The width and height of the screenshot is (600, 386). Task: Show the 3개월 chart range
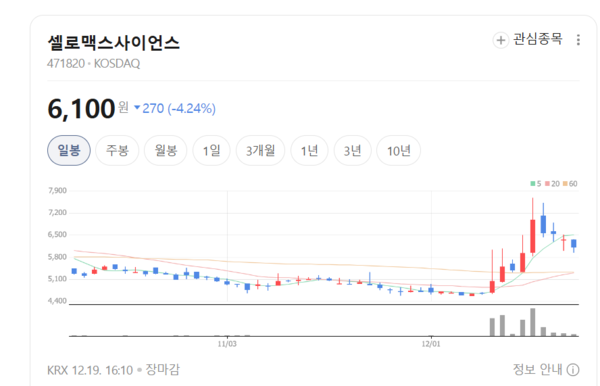260,150
